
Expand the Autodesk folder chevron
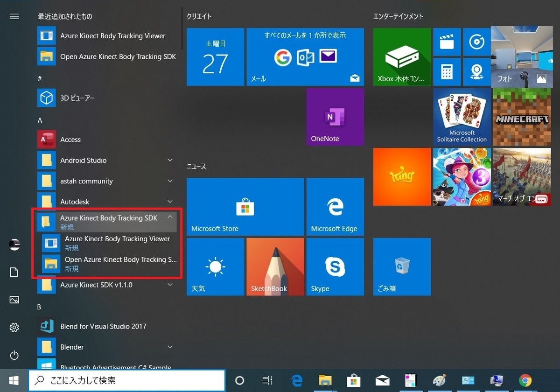coord(170,202)
